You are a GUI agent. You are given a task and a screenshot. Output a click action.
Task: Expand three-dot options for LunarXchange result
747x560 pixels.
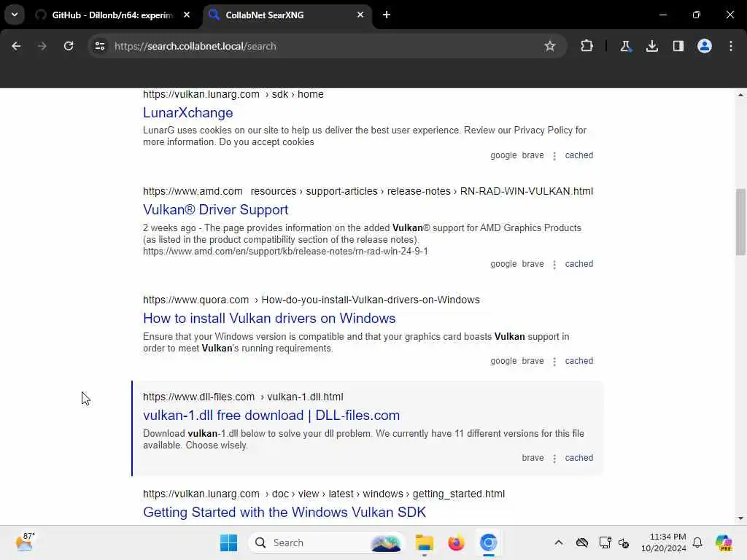pyautogui.click(x=554, y=156)
